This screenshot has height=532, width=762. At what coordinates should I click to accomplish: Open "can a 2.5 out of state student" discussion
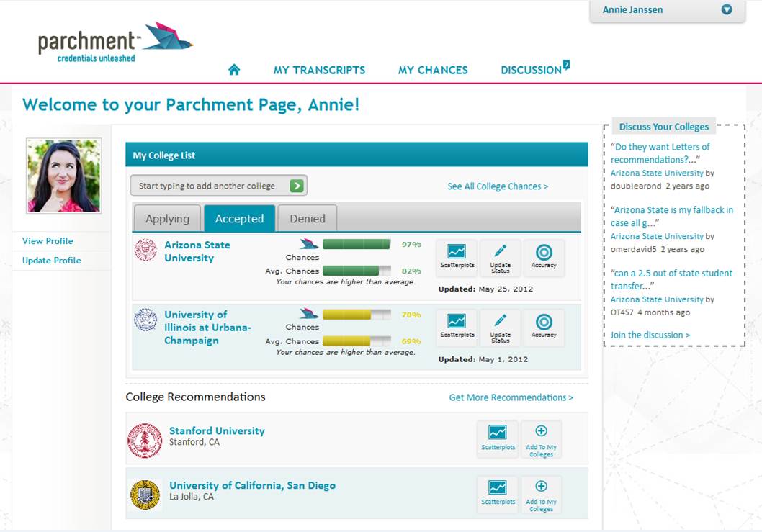pyautogui.click(x=671, y=279)
